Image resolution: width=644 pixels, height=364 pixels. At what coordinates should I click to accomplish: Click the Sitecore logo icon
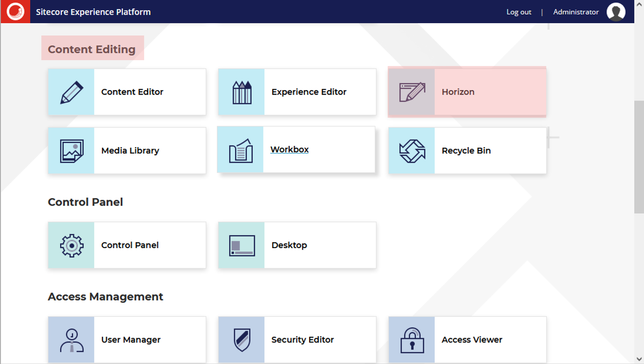[16, 11]
